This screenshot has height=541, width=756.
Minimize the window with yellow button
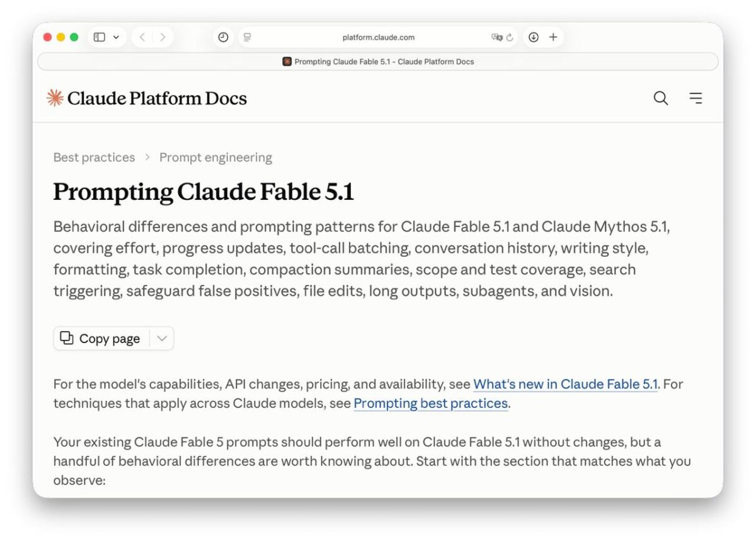coord(60,37)
